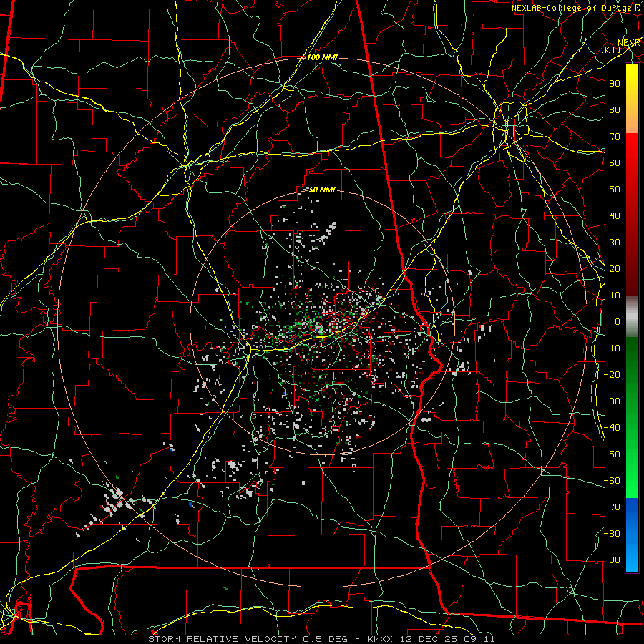
Task: Click the "-30" colorbar scale label
Action: tap(612, 401)
